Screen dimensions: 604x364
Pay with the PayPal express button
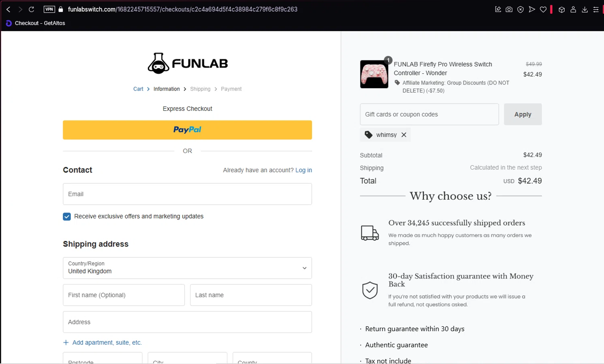(187, 130)
